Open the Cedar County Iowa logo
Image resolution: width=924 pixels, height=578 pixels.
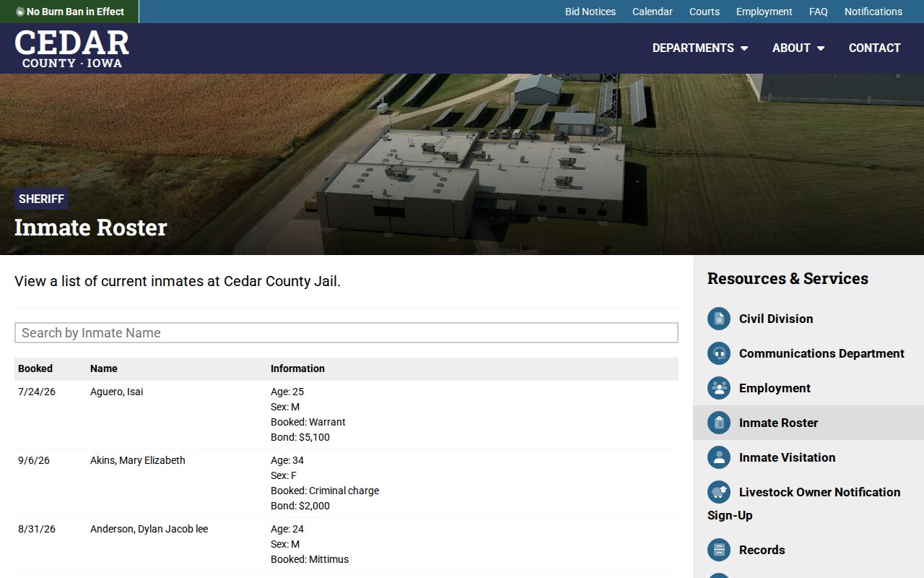(71, 48)
